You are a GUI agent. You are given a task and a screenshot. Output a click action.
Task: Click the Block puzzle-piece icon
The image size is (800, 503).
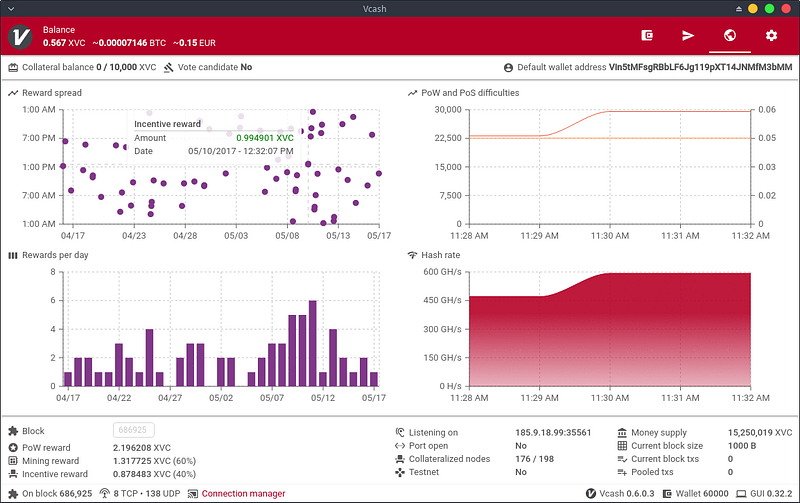[13, 431]
